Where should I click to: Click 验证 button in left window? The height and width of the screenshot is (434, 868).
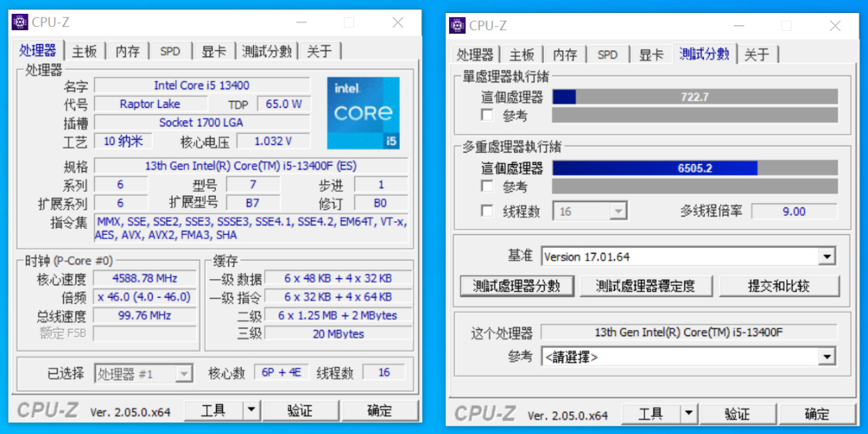[x=299, y=410]
